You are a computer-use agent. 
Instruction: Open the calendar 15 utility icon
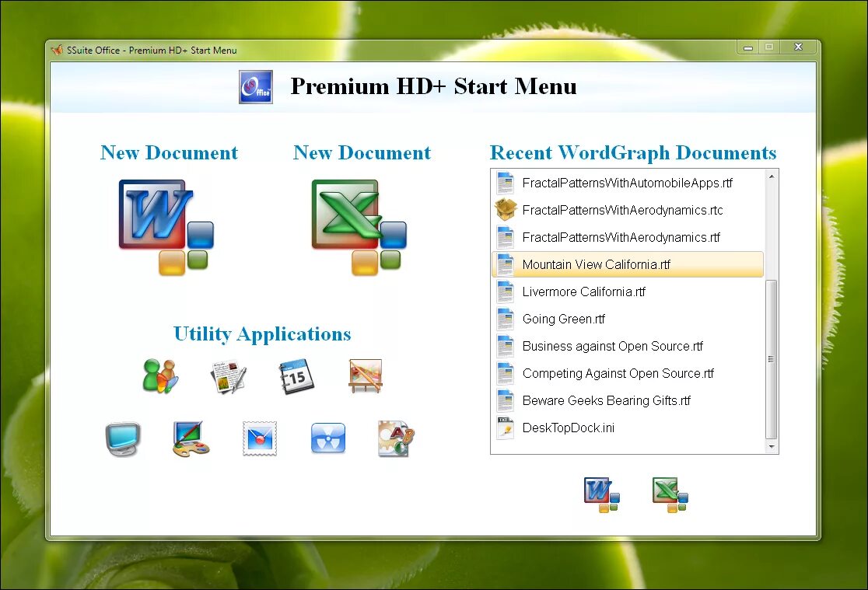tap(296, 376)
